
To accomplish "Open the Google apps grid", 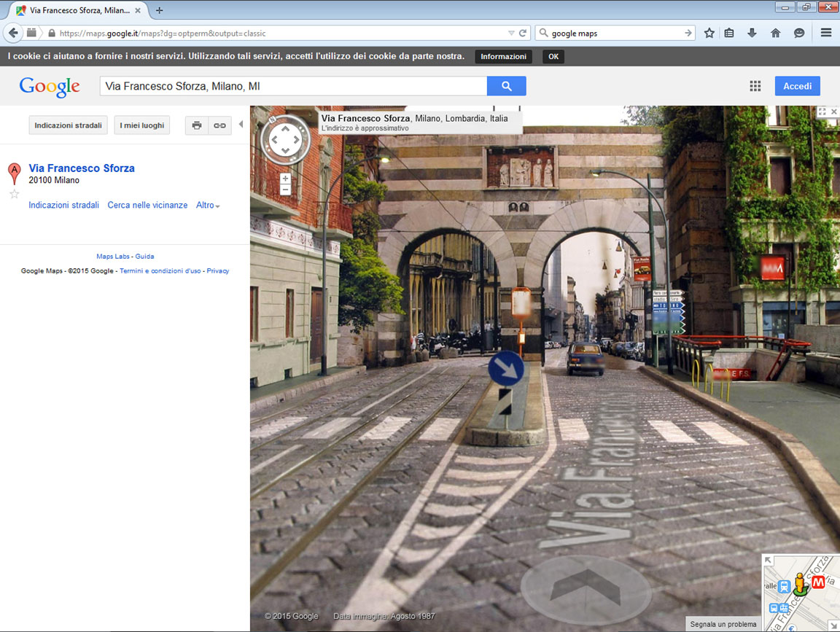I will 755,86.
